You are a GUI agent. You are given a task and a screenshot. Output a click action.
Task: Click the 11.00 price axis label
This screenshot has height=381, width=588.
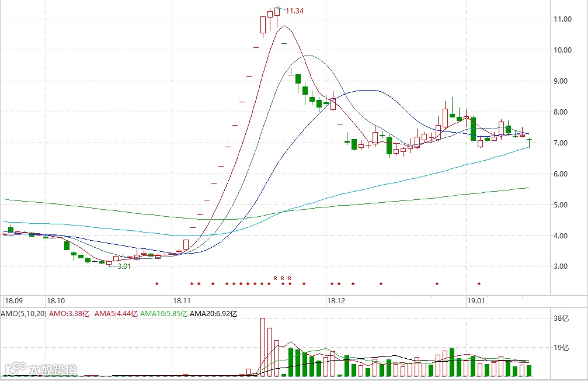[562, 19]
